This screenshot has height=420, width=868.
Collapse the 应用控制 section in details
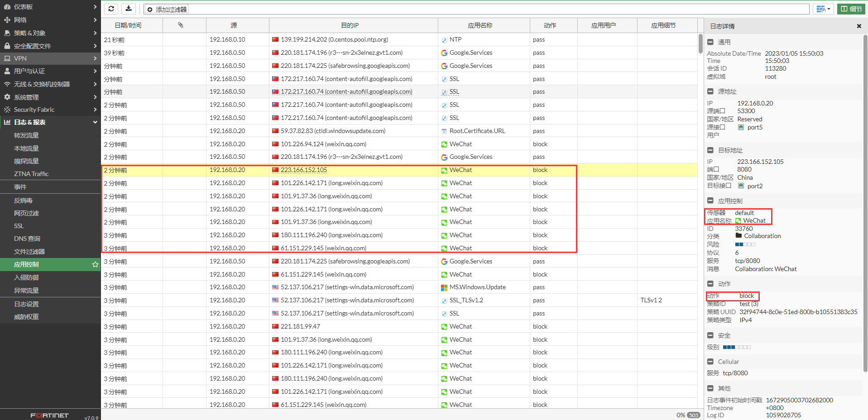tap(710, 201)
